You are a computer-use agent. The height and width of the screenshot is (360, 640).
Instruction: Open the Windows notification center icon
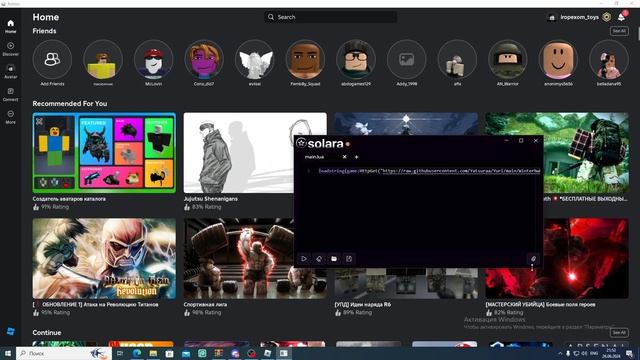coord(629,353)
